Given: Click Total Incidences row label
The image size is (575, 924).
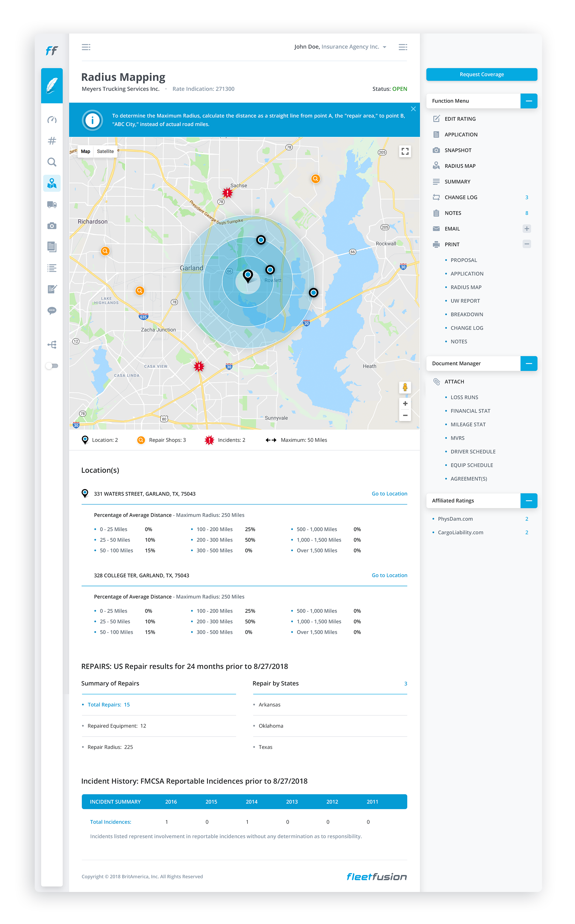Looking at the screenshot, I should pos(111,822).
